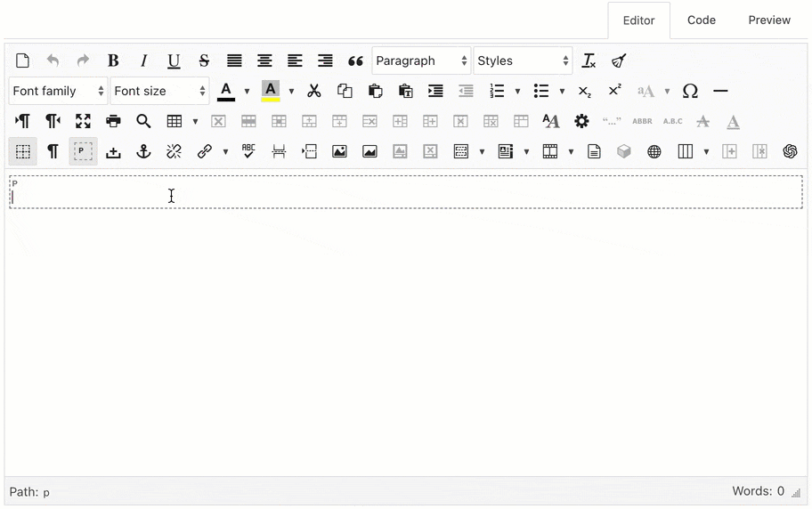The width and height of the screenshot is (812, 509).
Task: Open the Font family dropdown
Action: [x=58, y=91]
